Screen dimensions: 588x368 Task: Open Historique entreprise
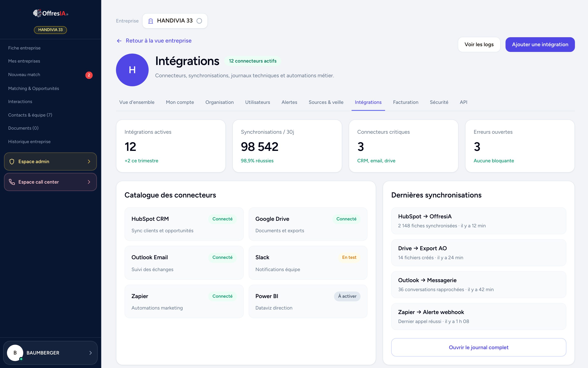[x=29, y=142]
